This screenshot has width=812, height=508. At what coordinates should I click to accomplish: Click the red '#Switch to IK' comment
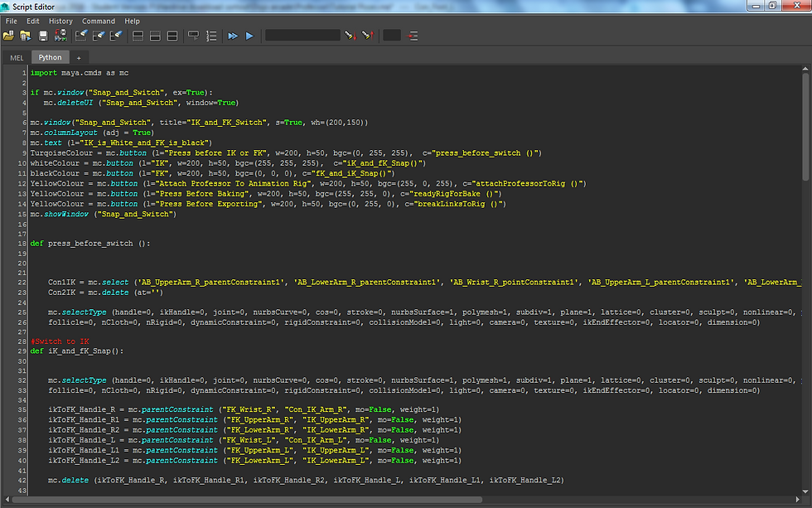coord(60,341)
